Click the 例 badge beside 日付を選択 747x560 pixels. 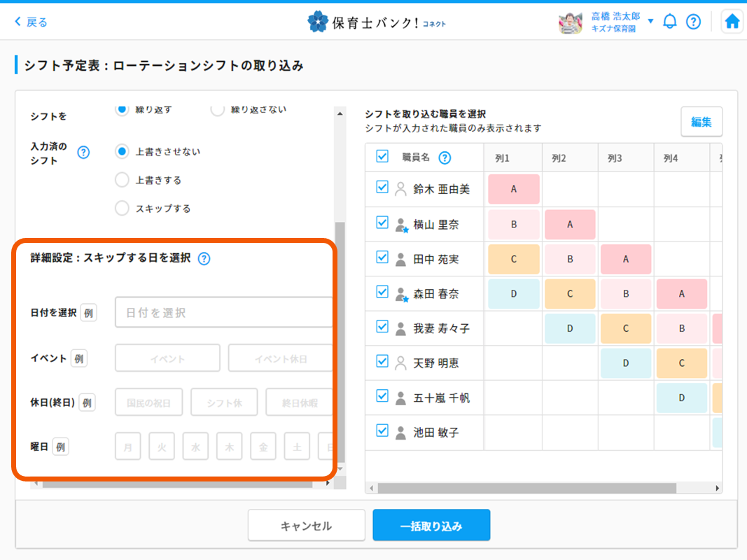tap(88, 313)
